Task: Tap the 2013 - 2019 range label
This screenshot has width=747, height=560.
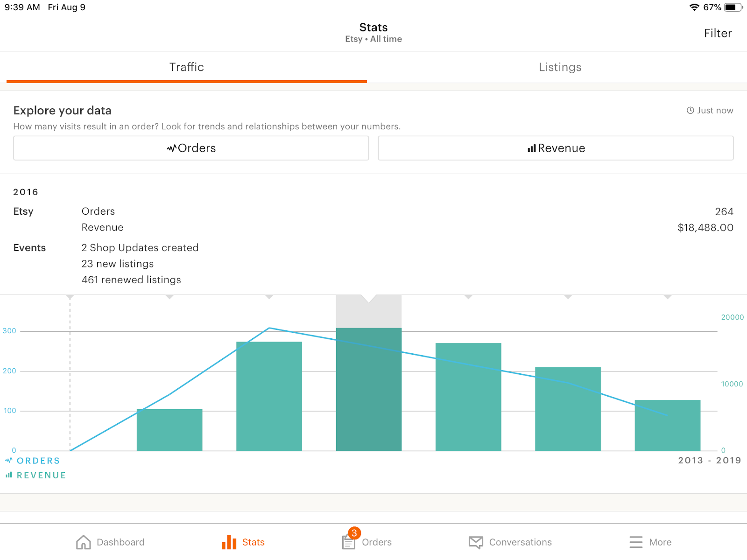Action: click(x=709, y=461)
